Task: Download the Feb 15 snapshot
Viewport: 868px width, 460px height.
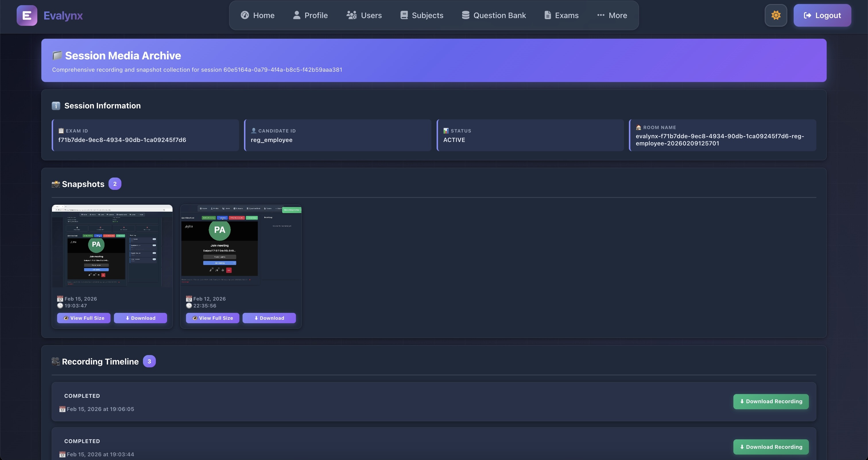Action: [140, 318]
